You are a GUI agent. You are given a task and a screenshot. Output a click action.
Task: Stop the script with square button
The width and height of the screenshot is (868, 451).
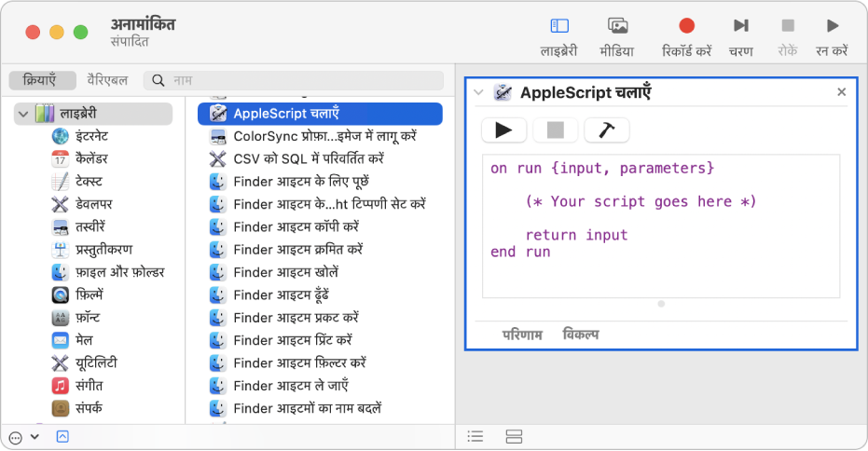point(556,130)
